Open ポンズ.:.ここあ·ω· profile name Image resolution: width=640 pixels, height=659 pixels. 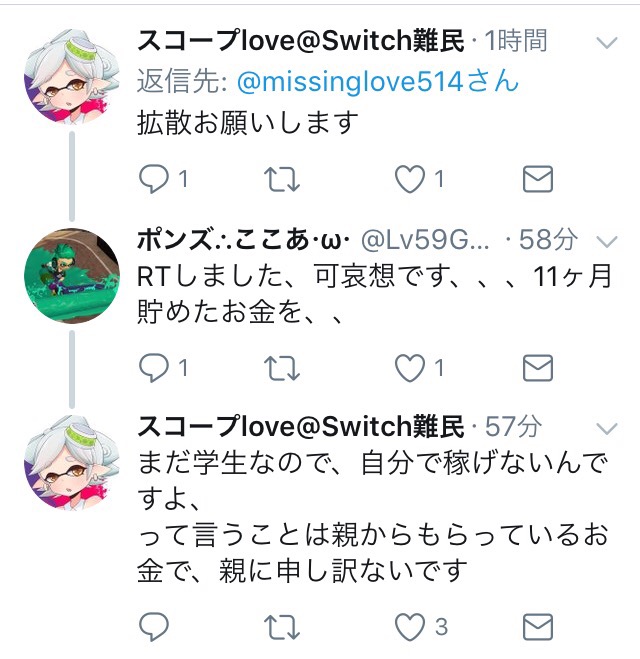pos(244,240)
